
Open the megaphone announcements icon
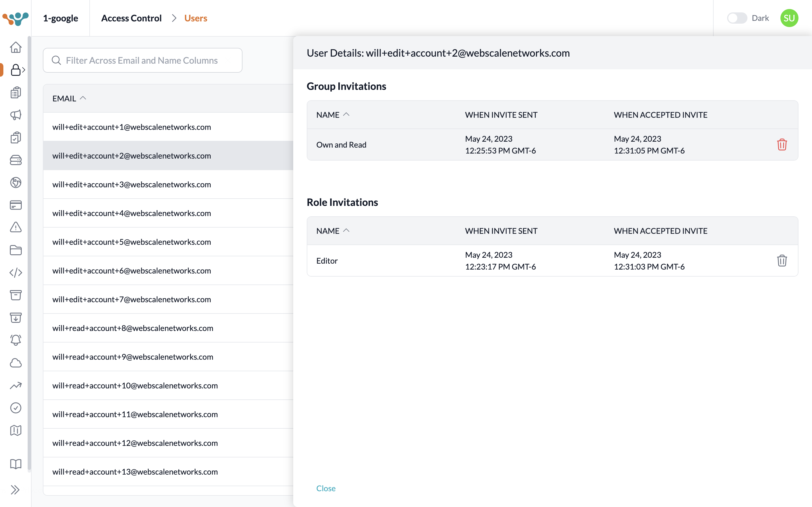pos(16,115)
